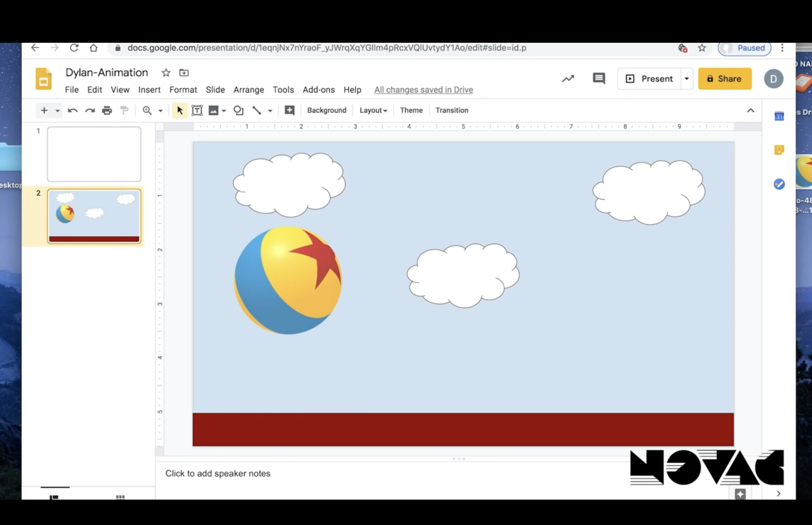This screenshot has width=812, height=525.
Task: Click the Add comment toolbar icon
Action: [289, 110]
